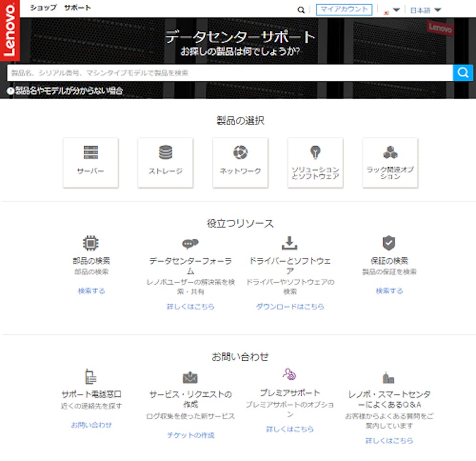Click the サービス・リクエスト envelope icon
Viewport: 476px width, 461px height.
pyautogui.click(x=190, y=378)
